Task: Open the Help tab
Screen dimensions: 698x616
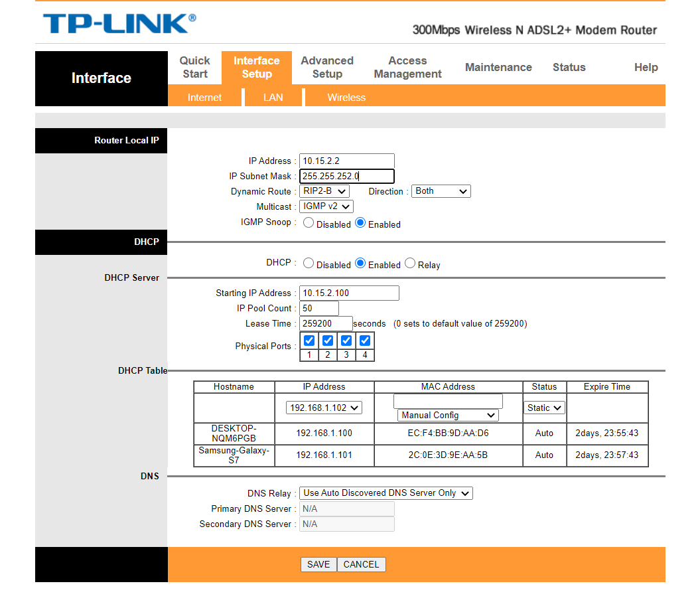Action: click(x=646, y=67)
